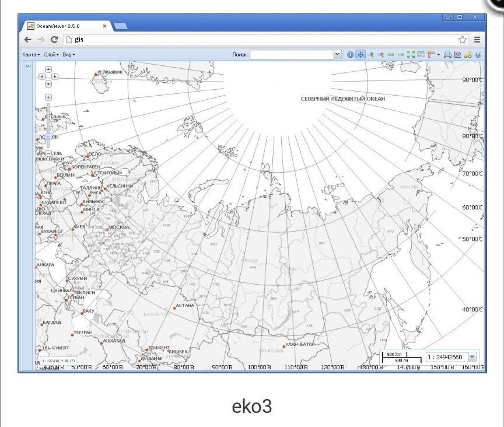
Task: Pan the map north with up arrow
Action: [48, 69]
